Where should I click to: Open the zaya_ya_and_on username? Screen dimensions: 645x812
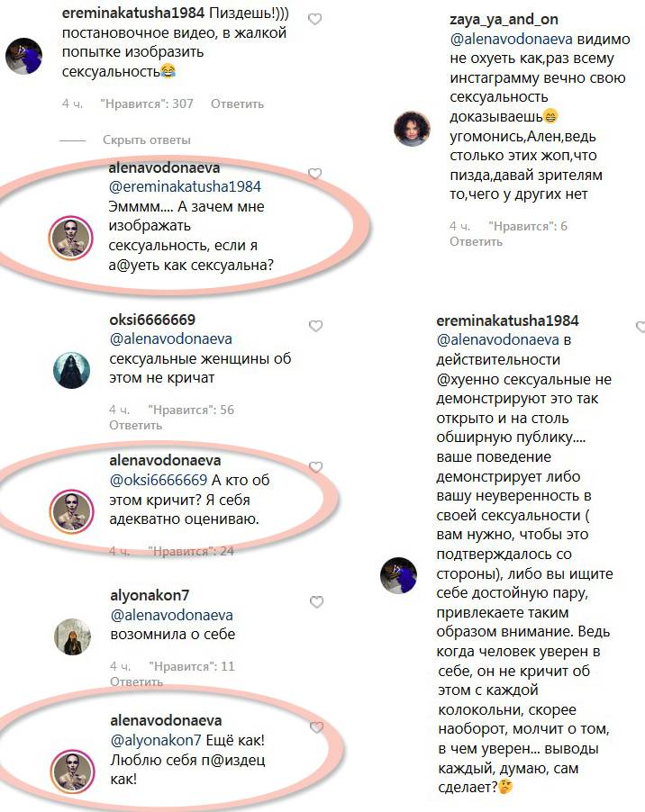point(504,20)
